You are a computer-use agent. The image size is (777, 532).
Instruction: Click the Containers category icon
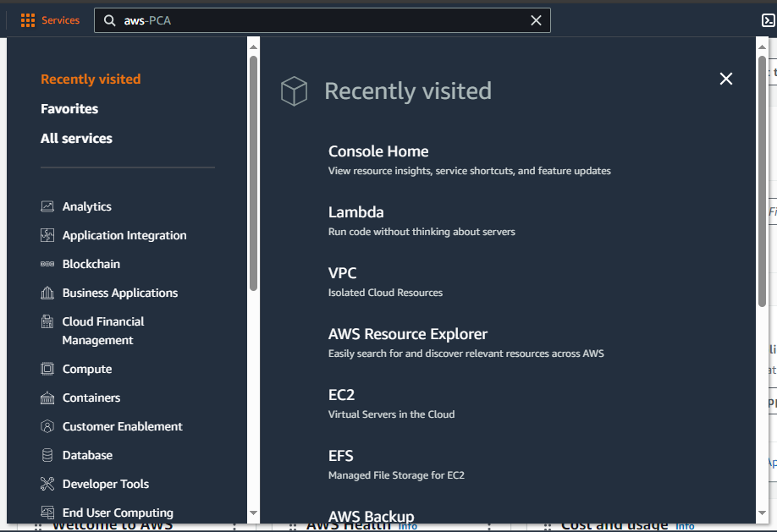47,398
